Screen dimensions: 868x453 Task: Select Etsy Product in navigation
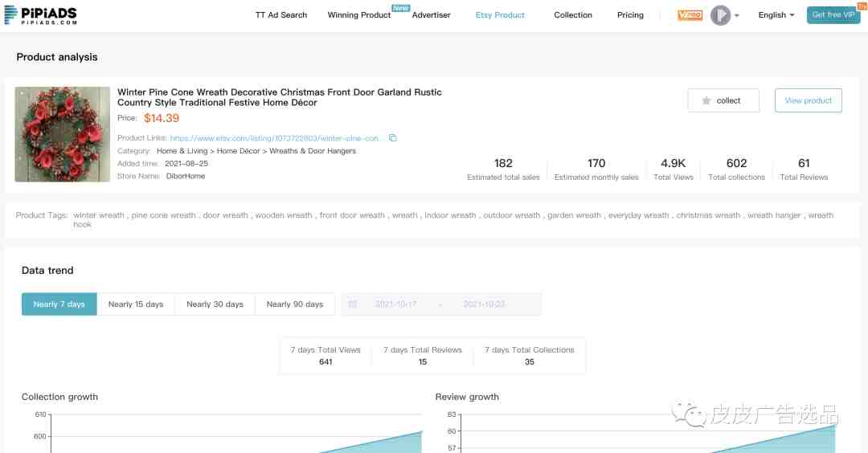[x=500, y=15]
